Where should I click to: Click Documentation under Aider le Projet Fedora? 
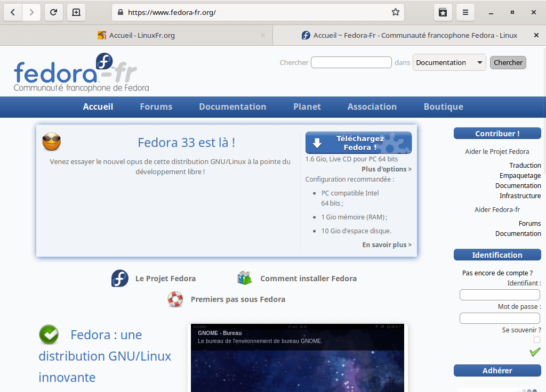pyautogui.click(x=518, y=186)
